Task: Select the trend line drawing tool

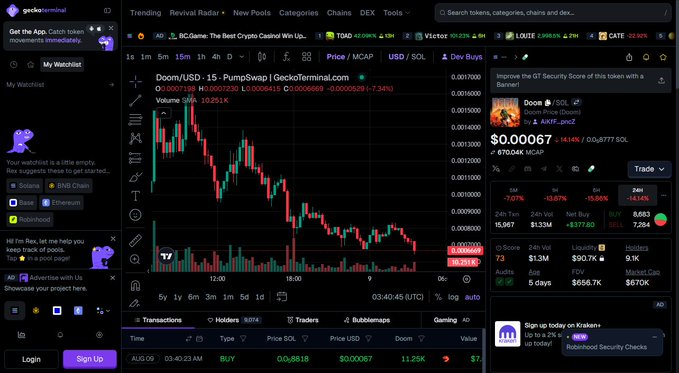Action: coord(136,101)
